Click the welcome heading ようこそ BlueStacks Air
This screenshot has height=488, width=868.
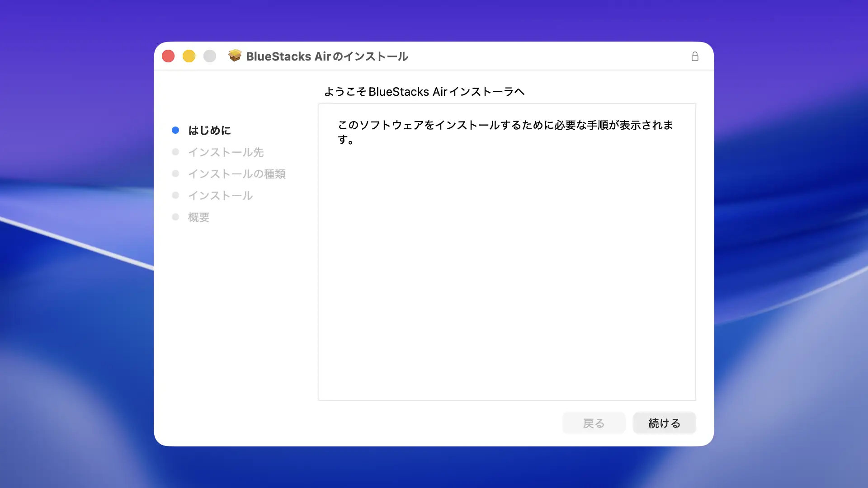pos(424,92)
